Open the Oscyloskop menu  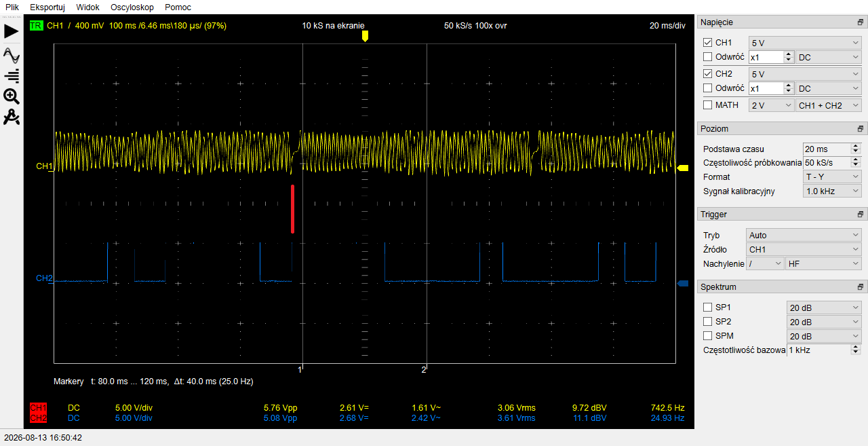point(132,7)
